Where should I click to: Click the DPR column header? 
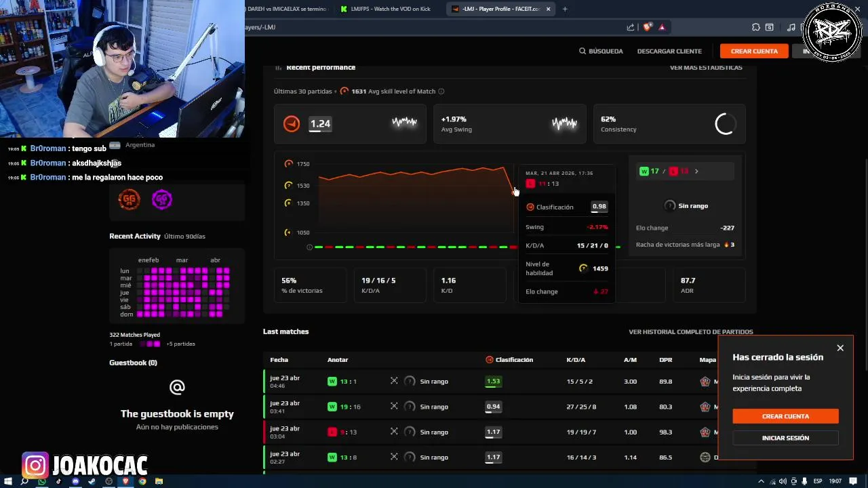point(665,360)
